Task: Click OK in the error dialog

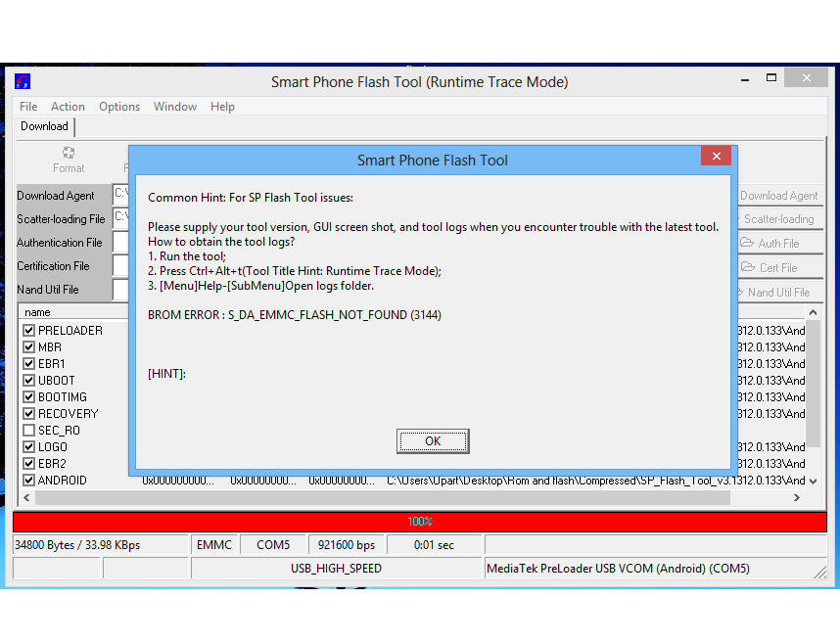Action: tap(433, 441)
